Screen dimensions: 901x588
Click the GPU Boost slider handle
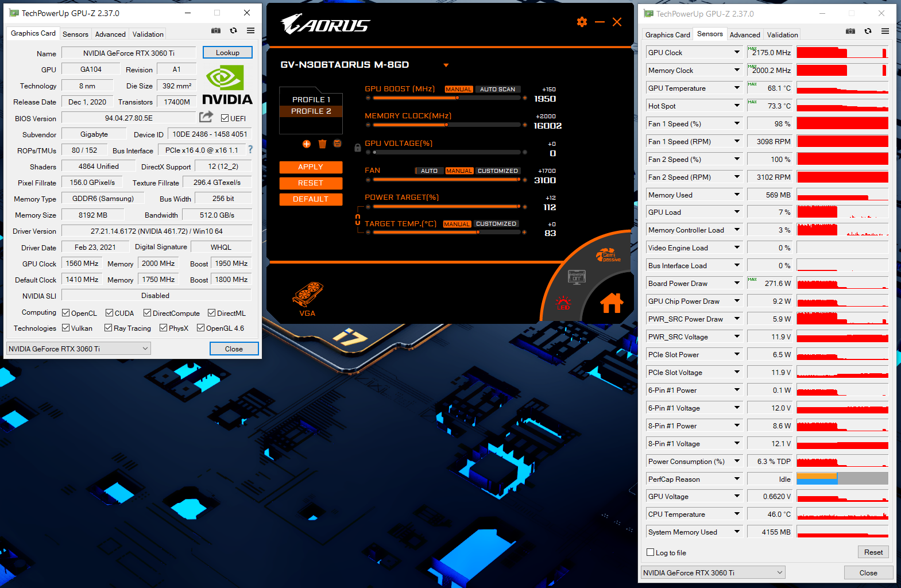pyautogui.click(x=457, y=98)
